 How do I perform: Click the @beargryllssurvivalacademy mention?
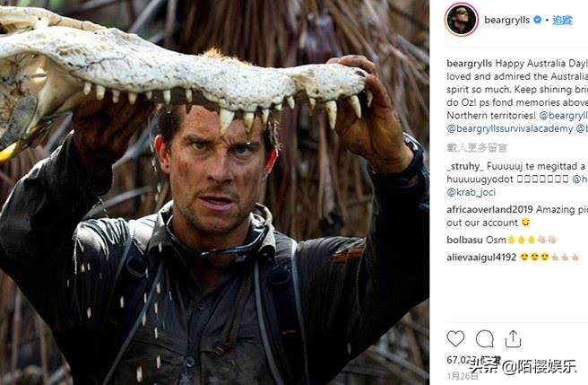[509, 128]
